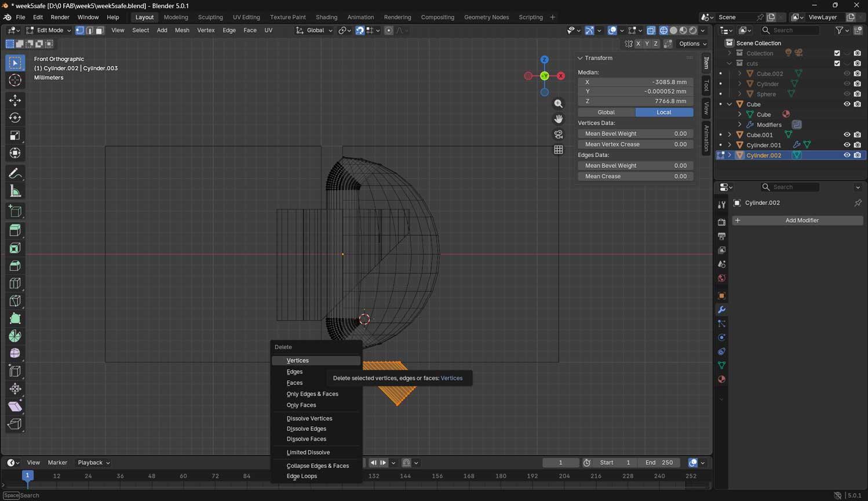The height and width of the screenshot is (501, 868).
Task: Click the zoom magnifier viewport icon
Action: [558, 104]
